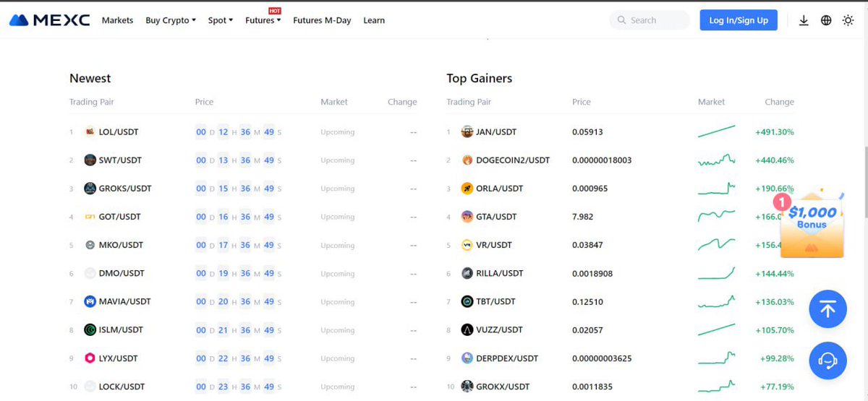Click the GTA/USDT coin icon
868x401 pixels.
point(467,217)
